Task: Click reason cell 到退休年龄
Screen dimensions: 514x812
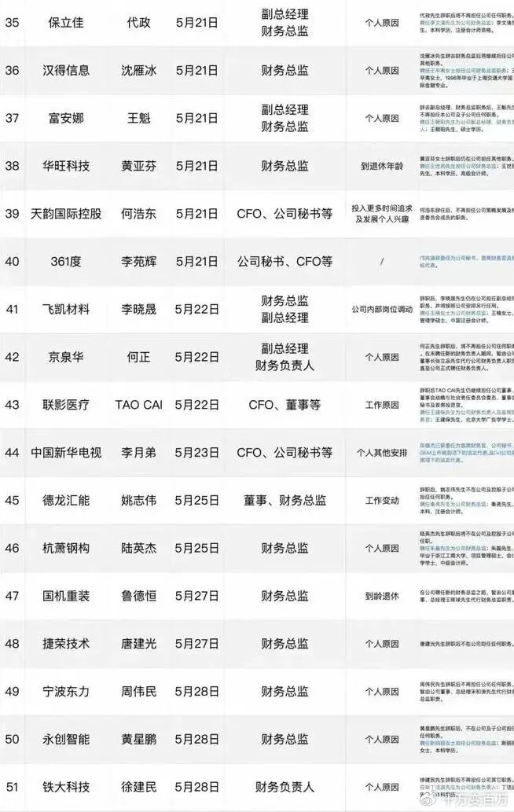Action: 382,166
